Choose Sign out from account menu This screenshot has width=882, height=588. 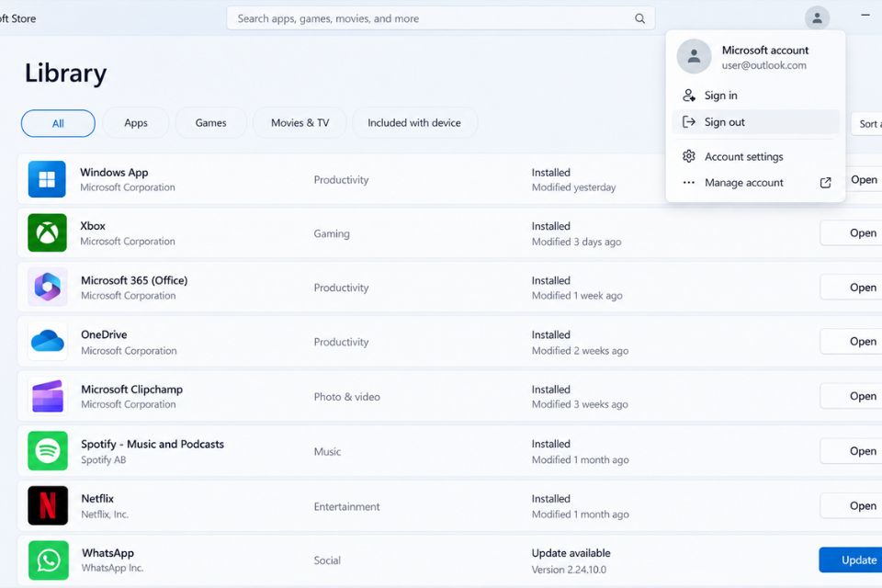pyautogui.click(x=755, y=121)
